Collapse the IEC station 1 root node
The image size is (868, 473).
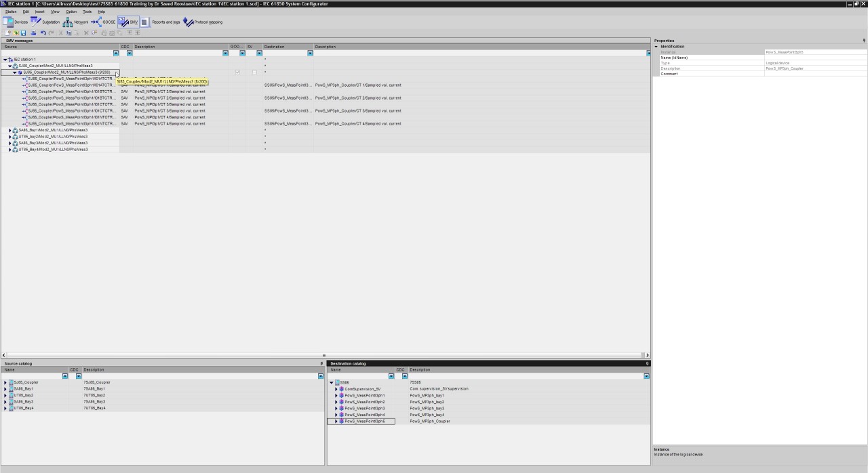[5, 60]
